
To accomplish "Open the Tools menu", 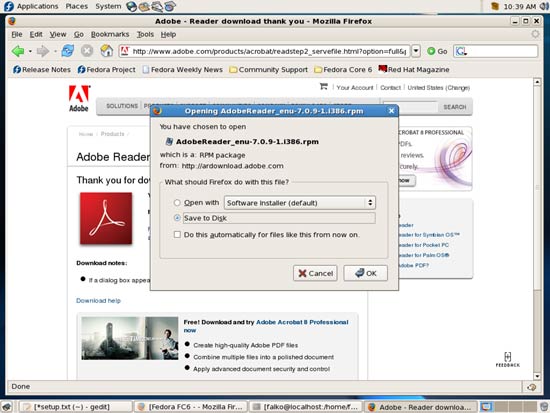I will point(145,34).
